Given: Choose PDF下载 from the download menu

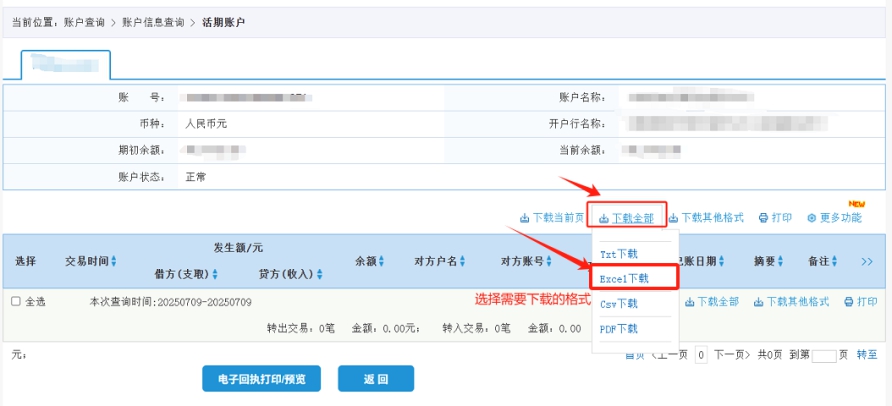Looking at the screenshot, I should pos(618,329).
